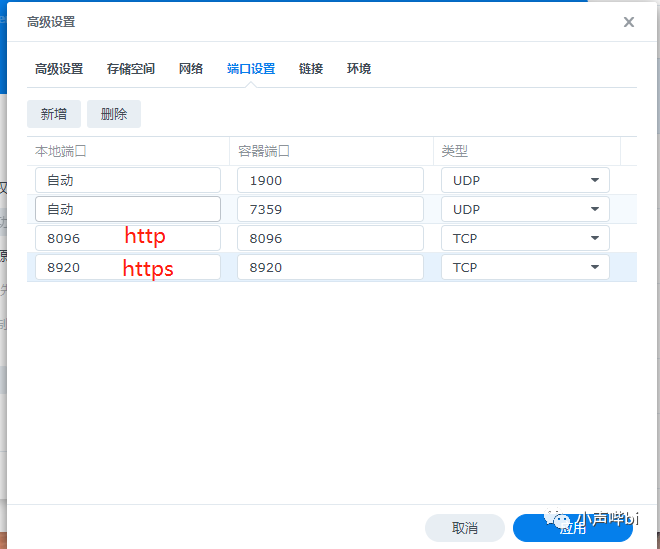Click the container port field 1900

pyautogui.click(x=330, y=180)
